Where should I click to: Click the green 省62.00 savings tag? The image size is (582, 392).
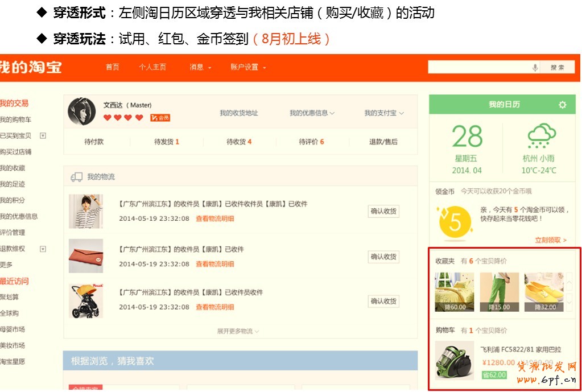point(493,375)
